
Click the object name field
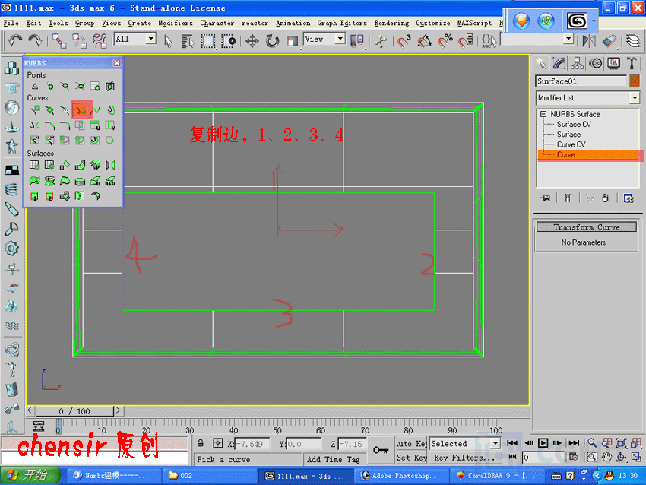pos(581,81)
